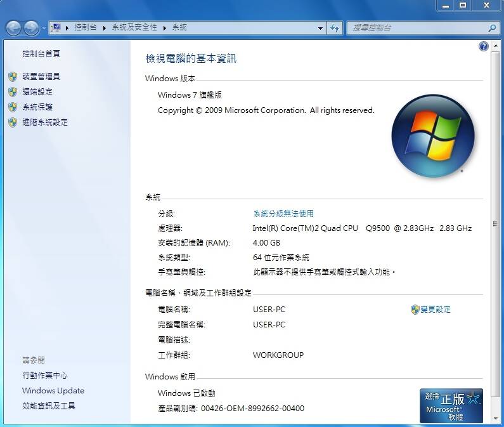The width and height of the screenshot is (504, 427).
Task: Click the shield icon beside 系統保護
Action: click(13, 107)
